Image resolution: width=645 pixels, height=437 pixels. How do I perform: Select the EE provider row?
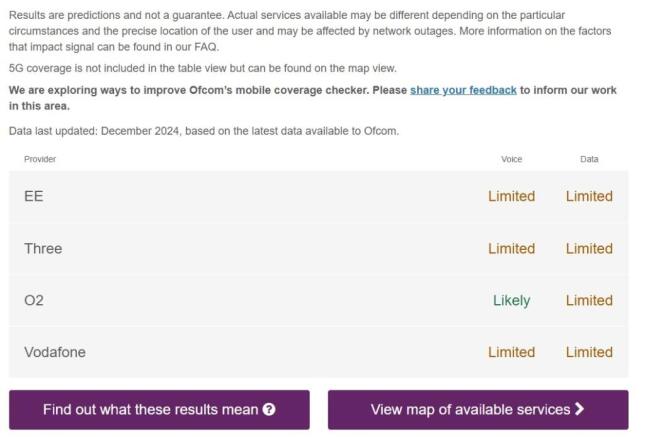point(318,196)
